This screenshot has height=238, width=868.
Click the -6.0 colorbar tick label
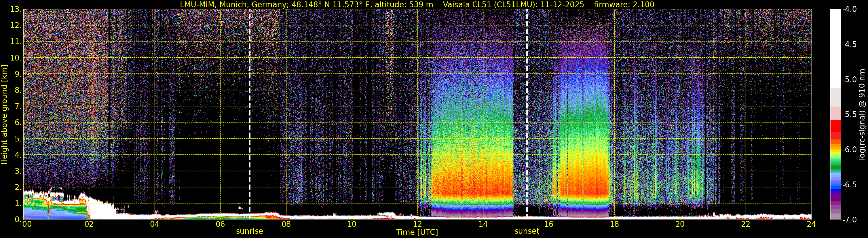pos(849,150)
